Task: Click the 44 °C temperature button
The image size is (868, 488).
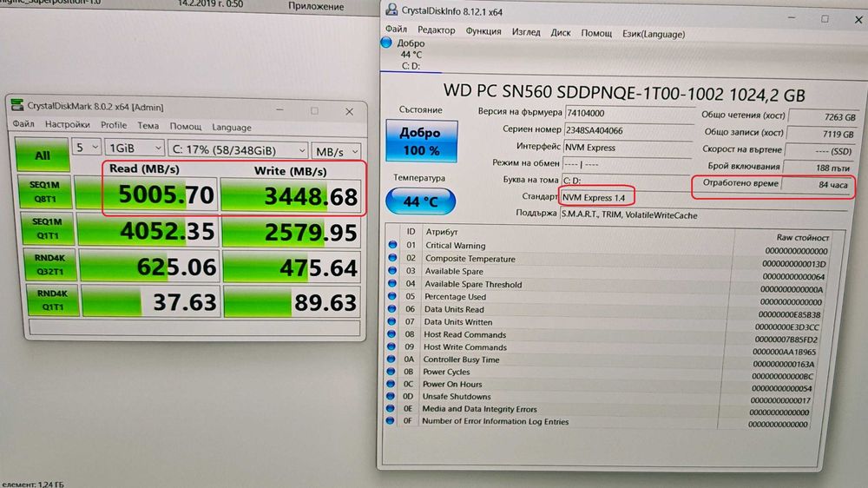Action: pyautogui.click(x=421, y=201)
